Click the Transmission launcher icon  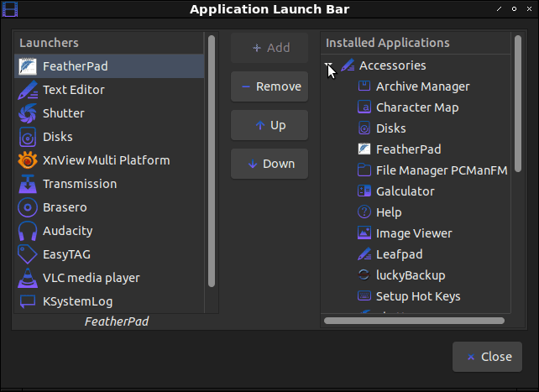(x=28, y=184)
